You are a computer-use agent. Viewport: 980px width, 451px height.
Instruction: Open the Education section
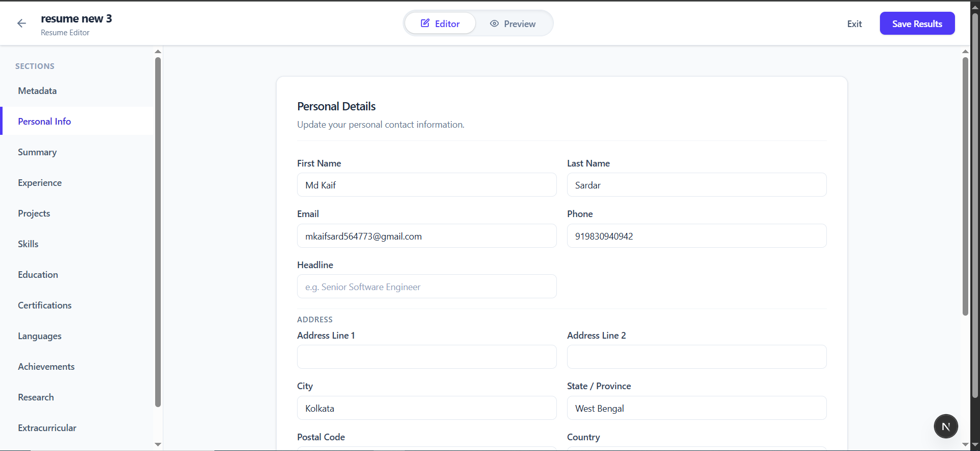pyautogui.click(x=38, y=274)
